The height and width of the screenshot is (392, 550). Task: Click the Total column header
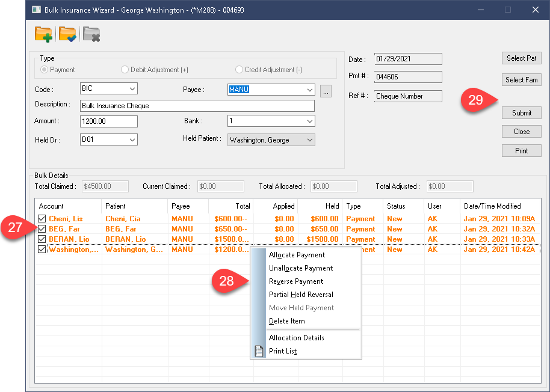coord(231,206)
